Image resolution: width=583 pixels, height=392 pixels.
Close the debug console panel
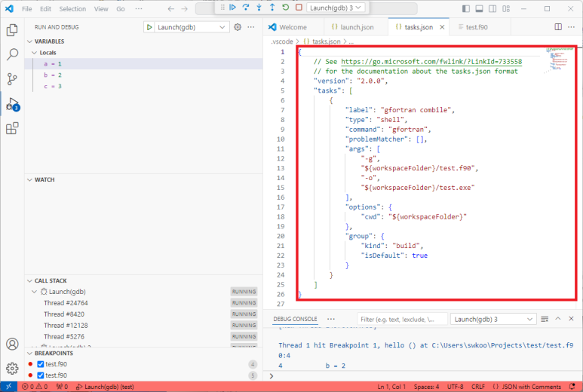click(572, 319)
